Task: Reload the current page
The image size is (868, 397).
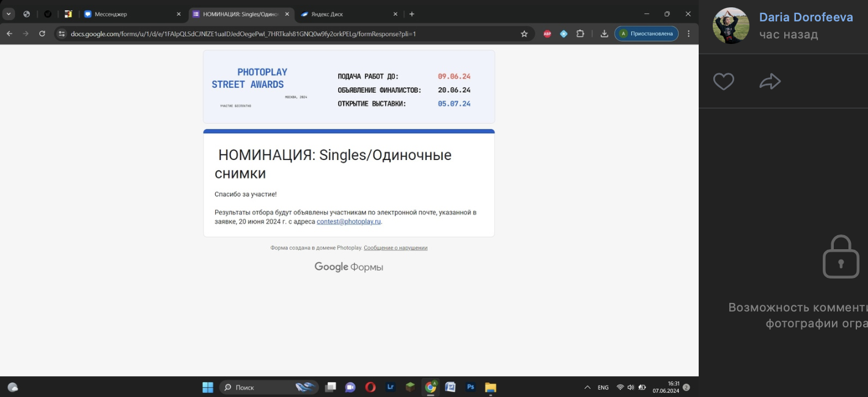Action: click(42, 34)
